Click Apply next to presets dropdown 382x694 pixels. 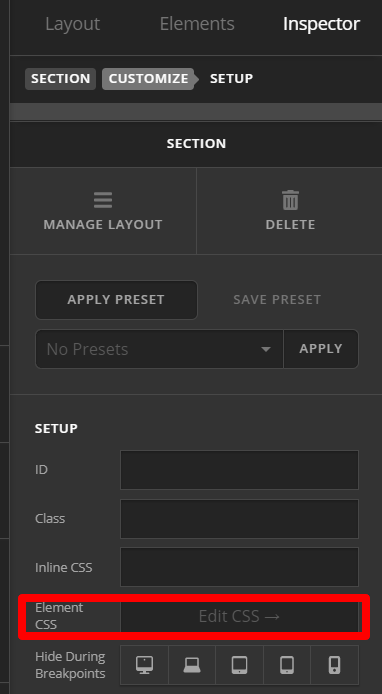[321, 349]
